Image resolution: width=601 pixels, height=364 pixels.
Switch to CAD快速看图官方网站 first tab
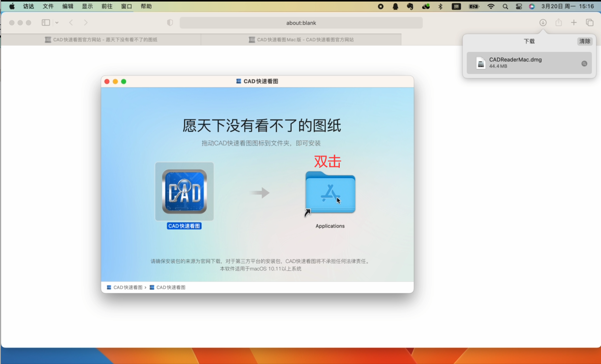click(x=101, y=39)
